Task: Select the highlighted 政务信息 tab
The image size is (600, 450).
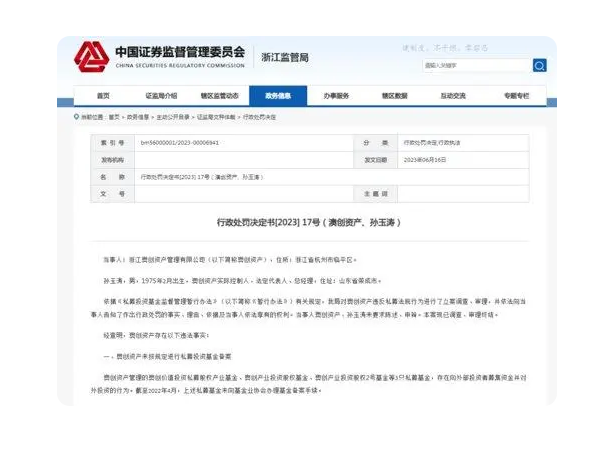Action: (x=278, y=96)
